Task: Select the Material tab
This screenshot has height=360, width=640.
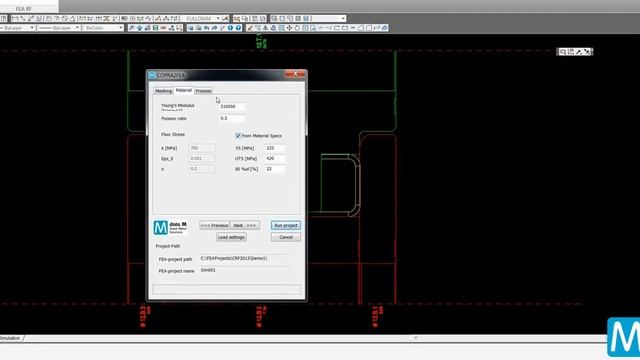Action: pos(184,90)
